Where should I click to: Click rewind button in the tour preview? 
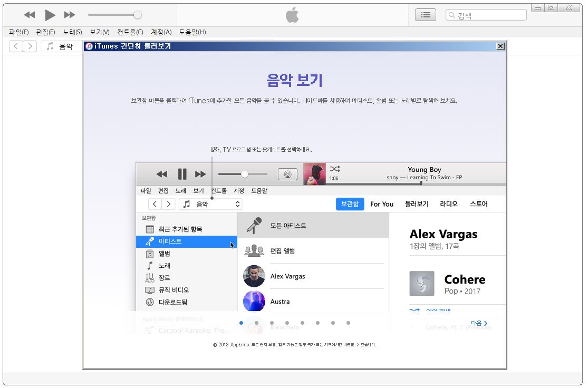(161, 174)
